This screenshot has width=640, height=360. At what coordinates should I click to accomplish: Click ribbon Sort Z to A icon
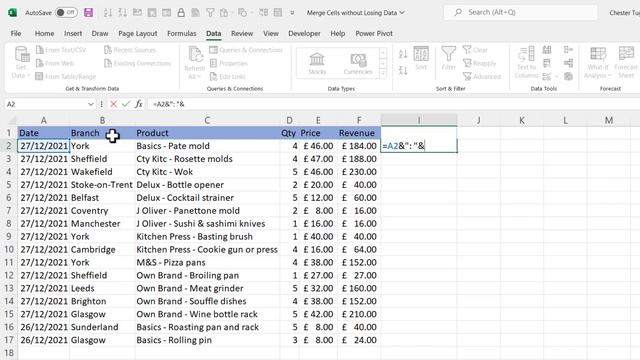point(403,71)
